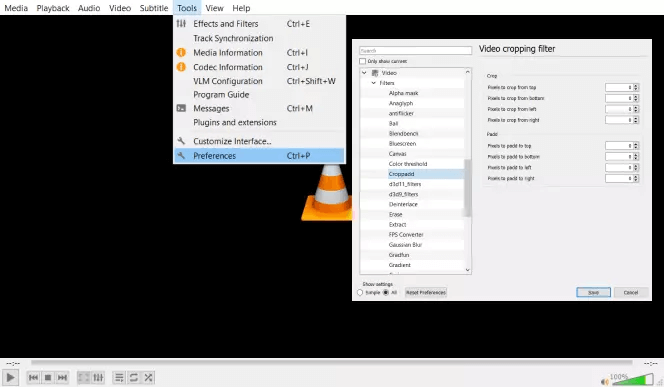Screen dimensions: 664x387
Task: Select the Bluescreen filter
Action: click(402, 144)
